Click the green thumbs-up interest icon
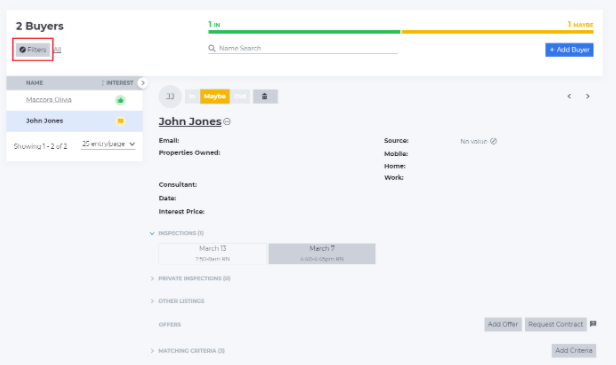Image resolution: width=616 pixels, height=365 pixels. [x=120, y=100]
